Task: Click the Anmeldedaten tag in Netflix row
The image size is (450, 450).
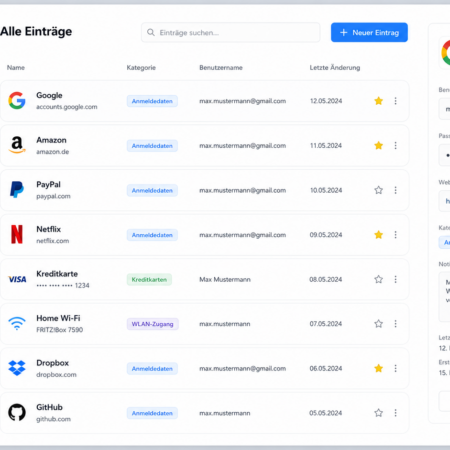Action: coord(152,235)
